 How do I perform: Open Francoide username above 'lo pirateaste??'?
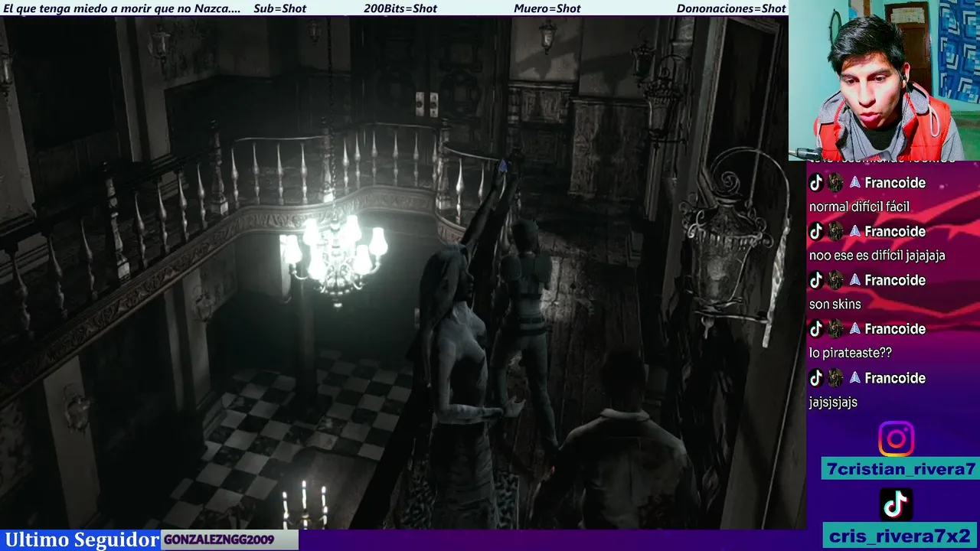(x=895, y=329)
